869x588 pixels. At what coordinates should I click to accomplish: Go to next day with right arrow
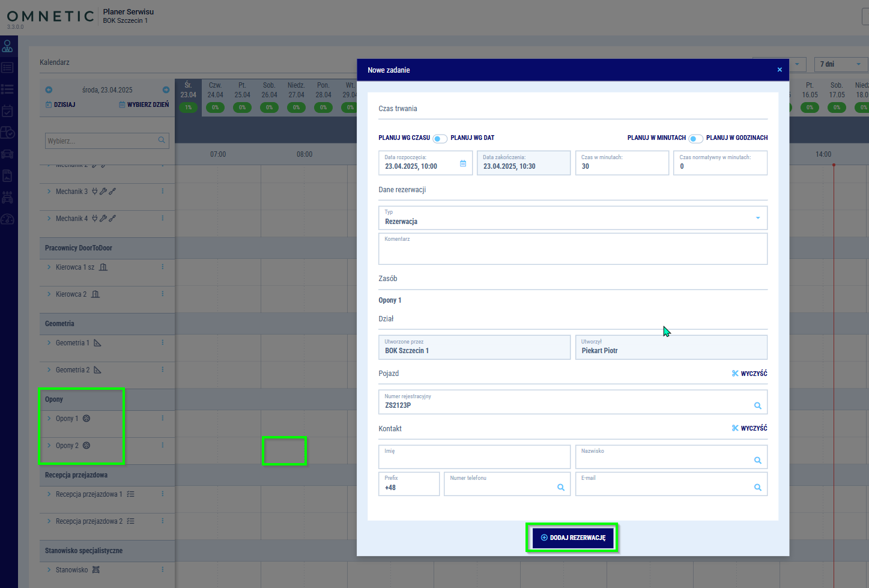click(166, 90)
